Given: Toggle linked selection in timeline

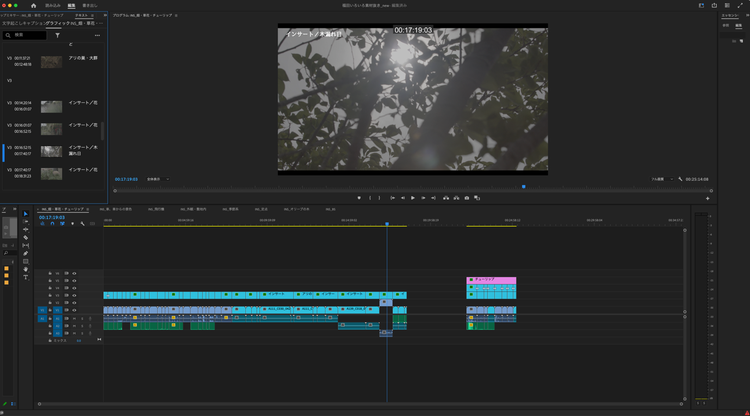Looking at the screenshot, I should 62,224.
